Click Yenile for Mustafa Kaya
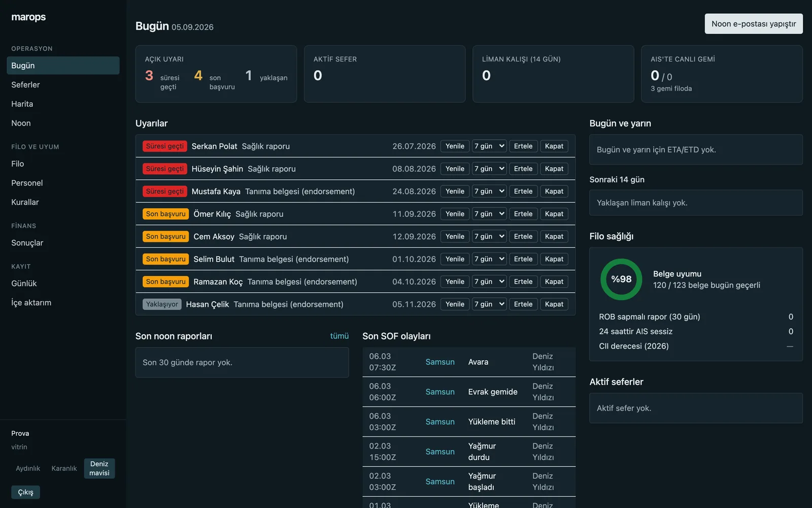 [455, 192]
